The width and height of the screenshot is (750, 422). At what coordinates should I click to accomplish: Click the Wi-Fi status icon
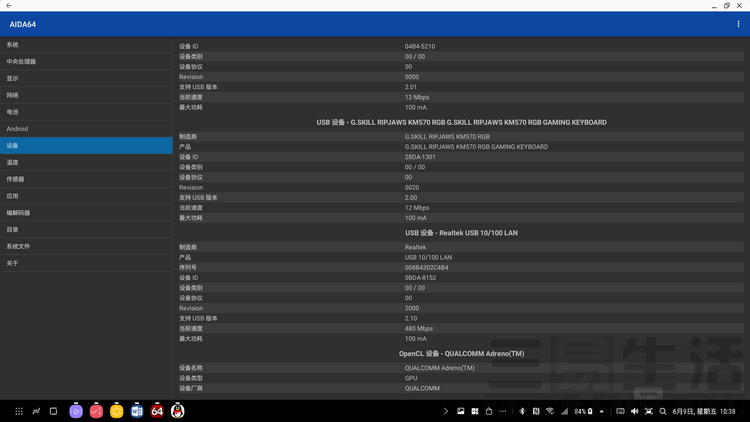click(x=550, y=411)
